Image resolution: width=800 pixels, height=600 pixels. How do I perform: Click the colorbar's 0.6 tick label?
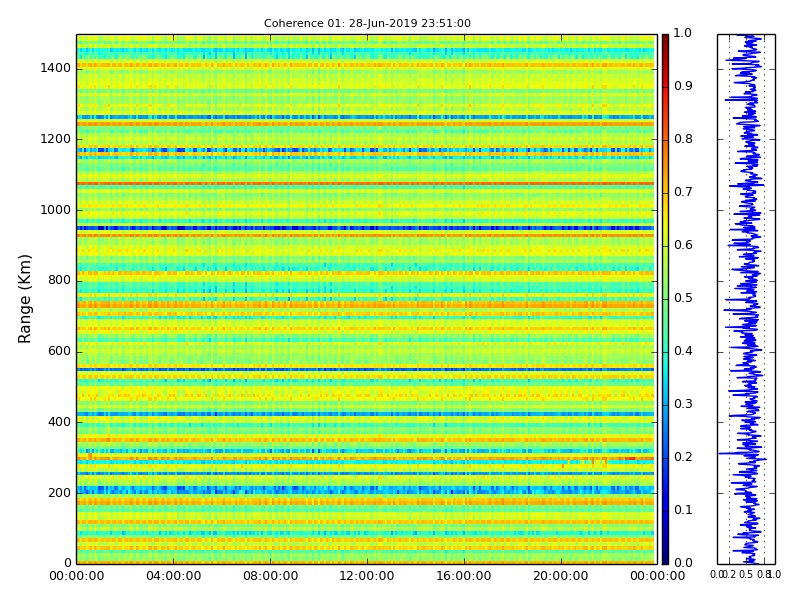pyautogui.click(x=683, y=245)
